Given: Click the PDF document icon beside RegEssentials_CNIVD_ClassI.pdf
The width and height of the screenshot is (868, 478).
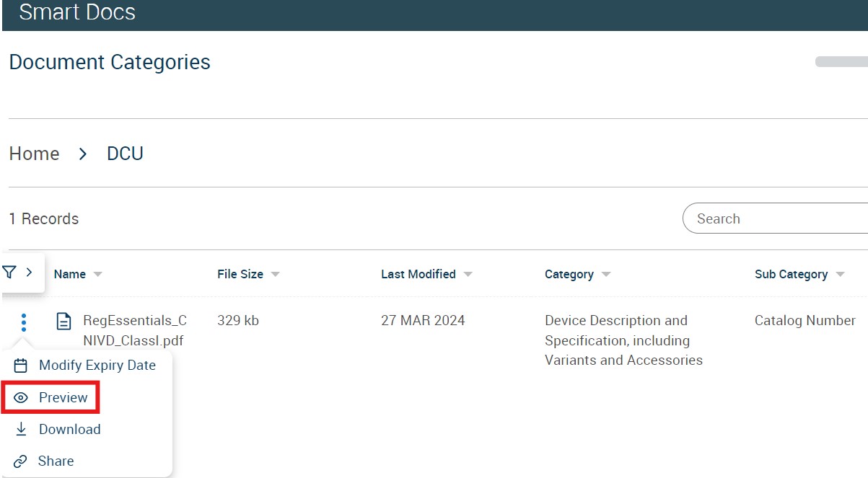Looking at the screenshot, I should (64, 322).
